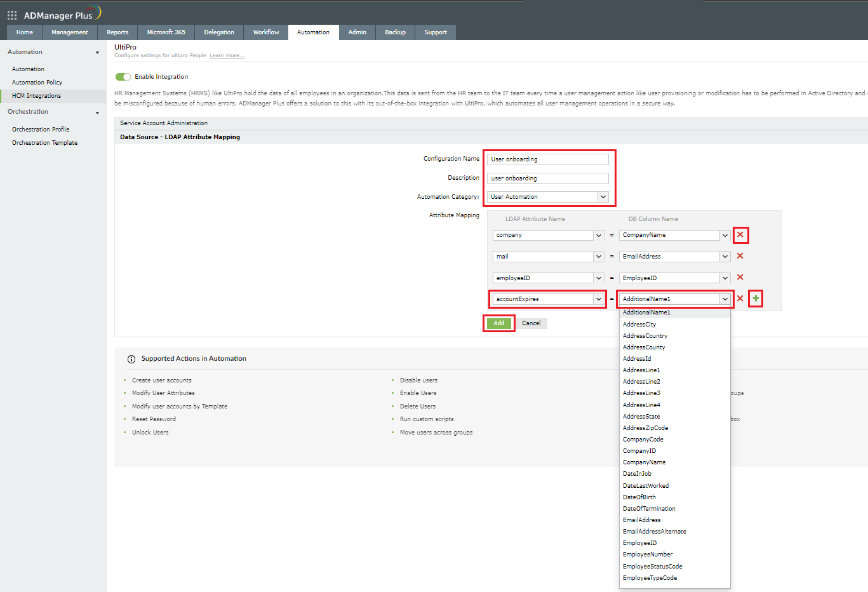Collapse the Orchestration sidebar section
Image resolution: width=868 pixels, height=592 pixels.
tap(97, 112)
